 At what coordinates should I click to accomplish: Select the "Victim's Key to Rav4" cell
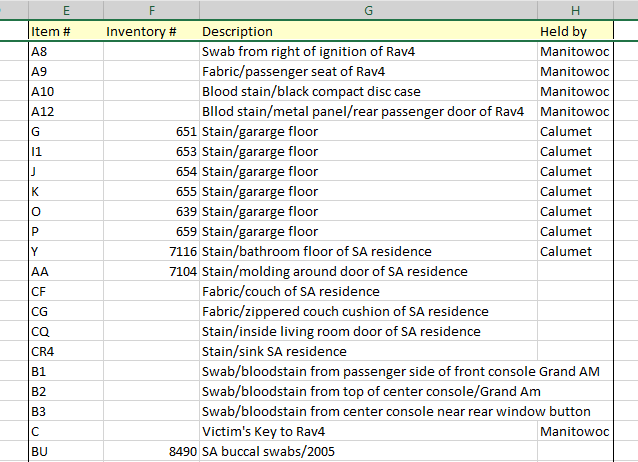368,431
